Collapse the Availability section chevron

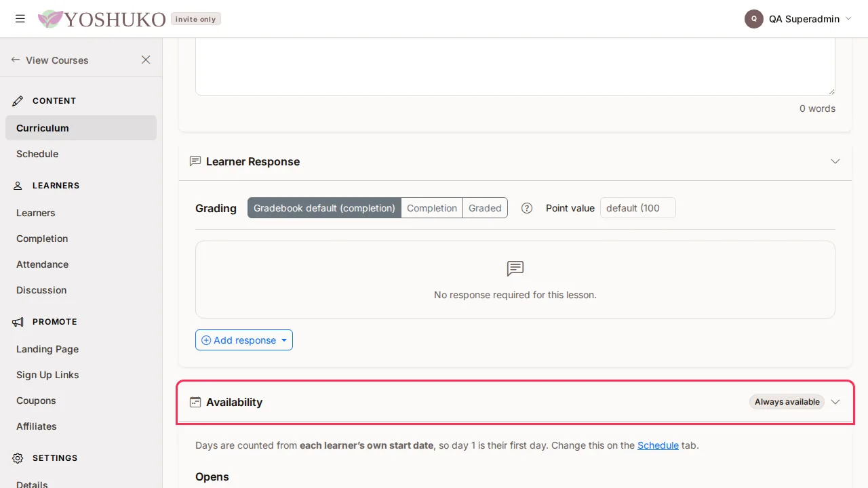(835, 402)
